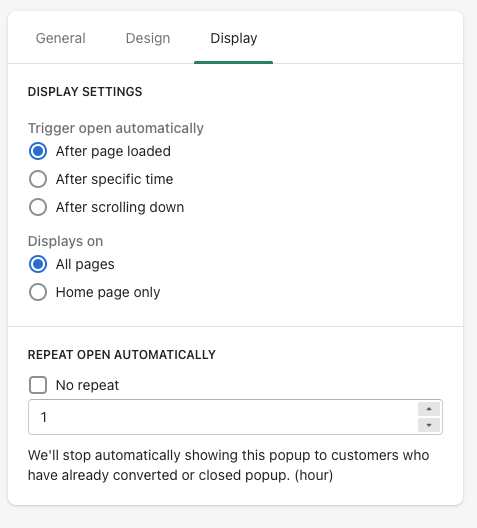Click the 'After page loaded' label text
The width and height of the screenshot is (477, 528).
pyautogui.click(x=113, y=151)
